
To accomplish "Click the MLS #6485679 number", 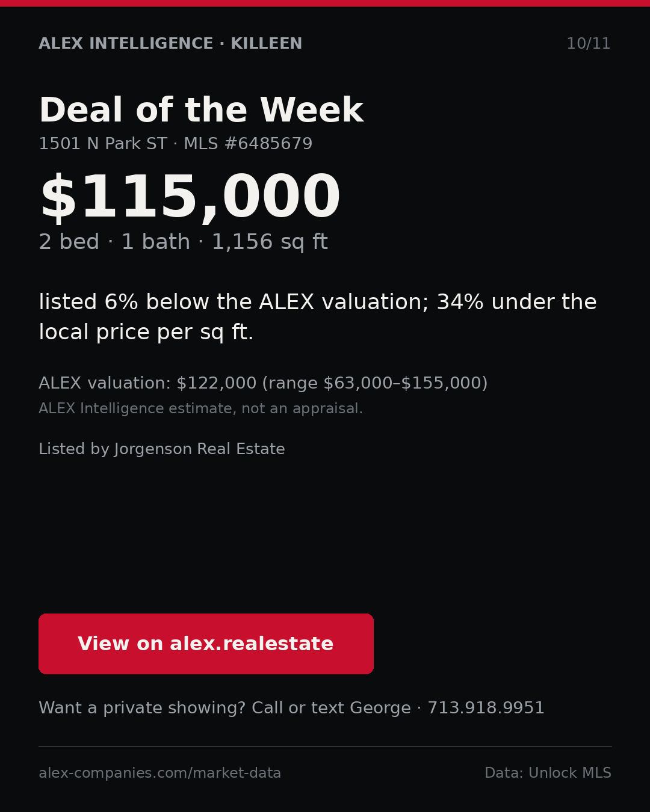I will pos(248,144).
